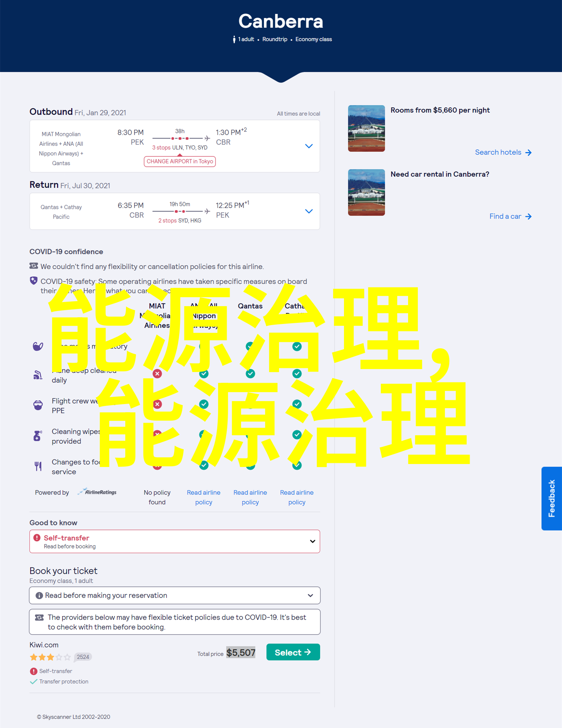Expand the Return flight details chevron
This screenshot has width=562, height=728.
pos(309,211)
